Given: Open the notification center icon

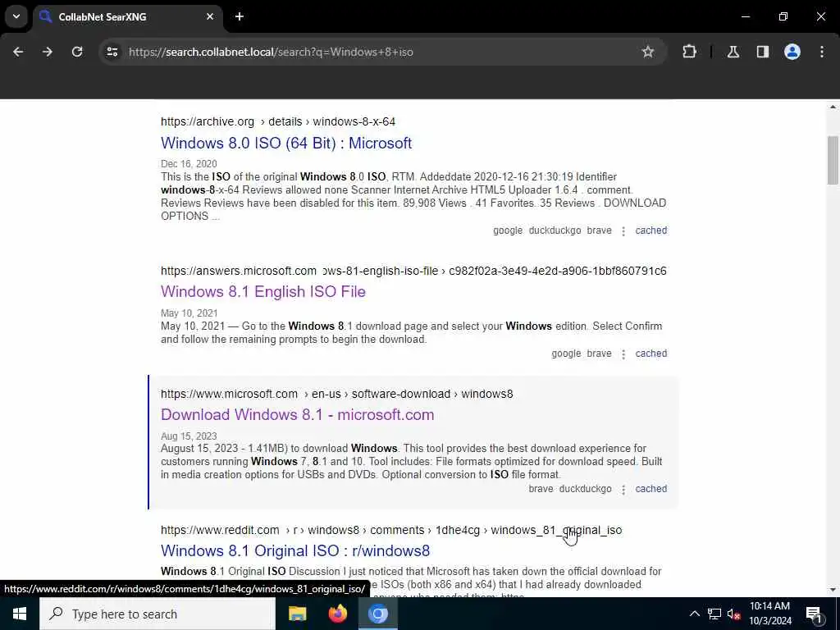Looking at the screenshot, I should pos(814,614).
